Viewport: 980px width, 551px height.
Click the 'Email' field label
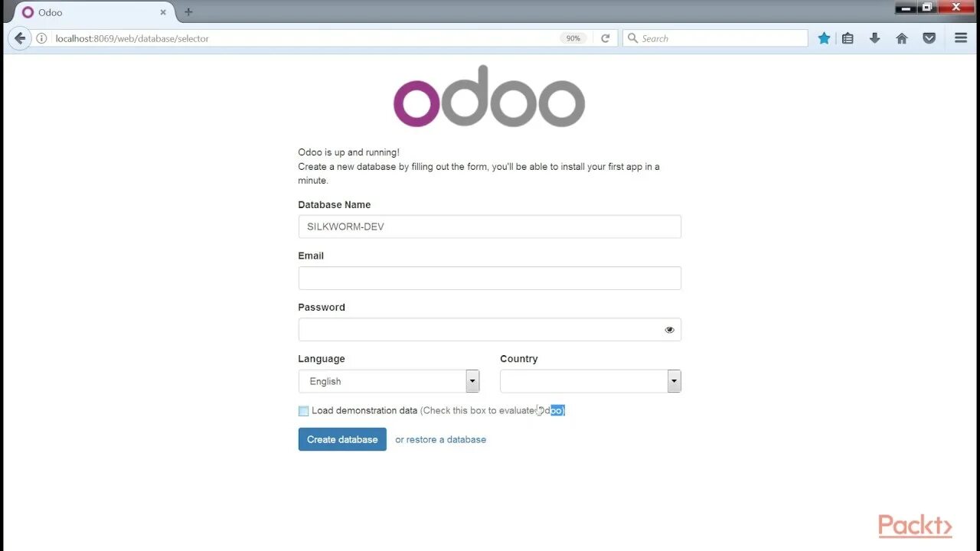coord(311,256)
